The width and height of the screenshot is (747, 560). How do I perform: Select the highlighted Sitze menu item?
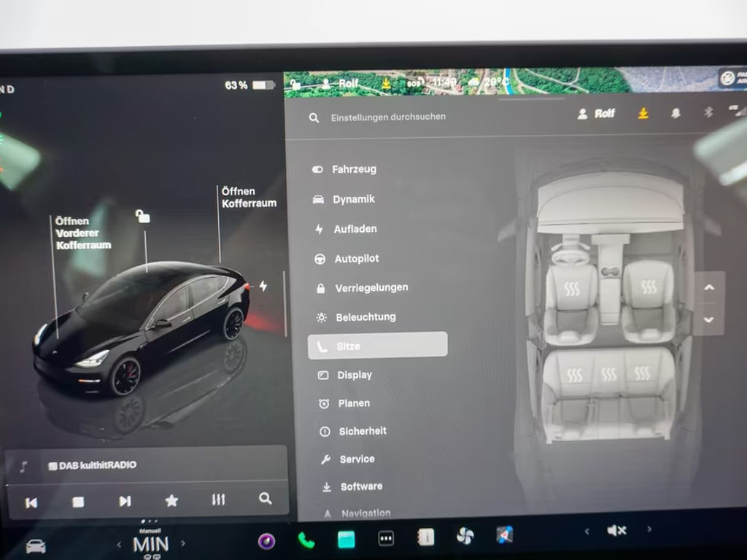point(377,346)
